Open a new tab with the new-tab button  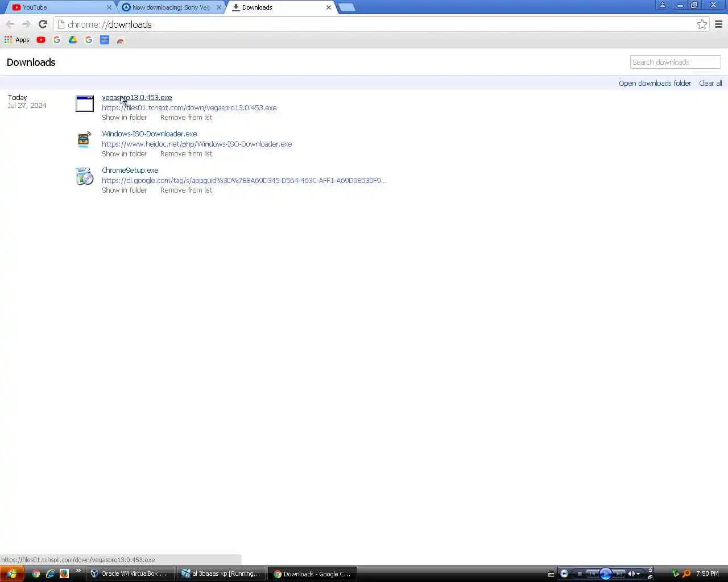click(346, 7)
